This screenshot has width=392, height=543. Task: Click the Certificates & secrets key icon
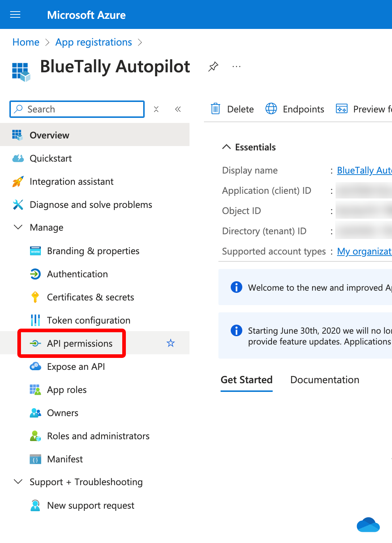tap(35, 297)
